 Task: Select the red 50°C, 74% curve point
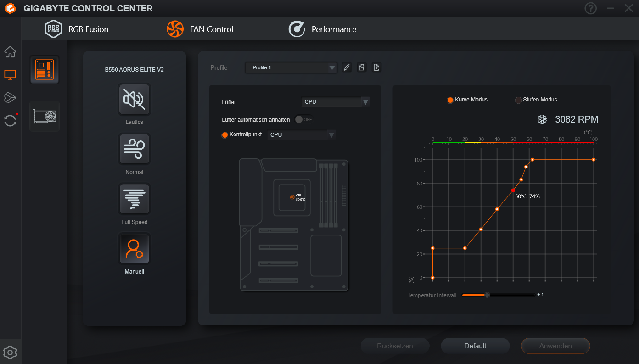click(x=513, y=190)
